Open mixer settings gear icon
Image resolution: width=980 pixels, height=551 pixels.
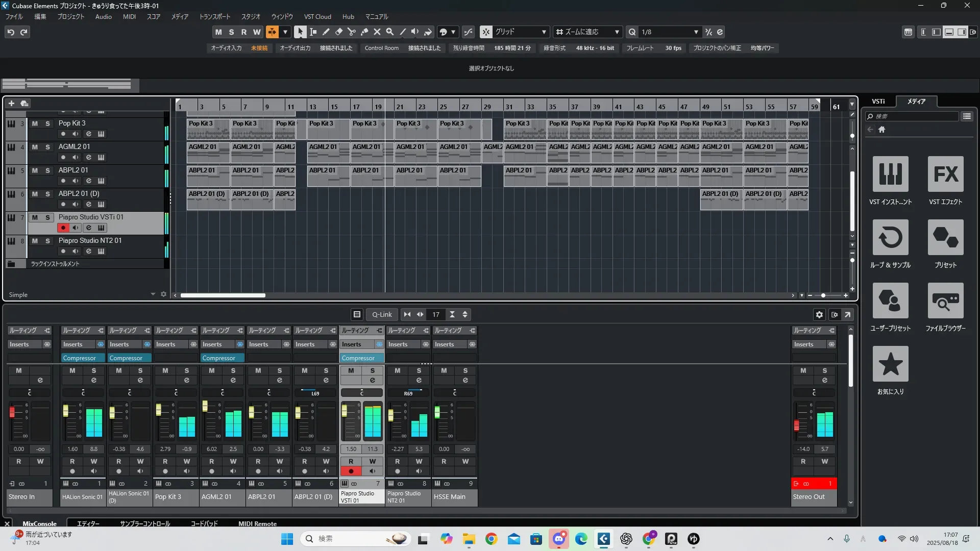coord(819,314)
